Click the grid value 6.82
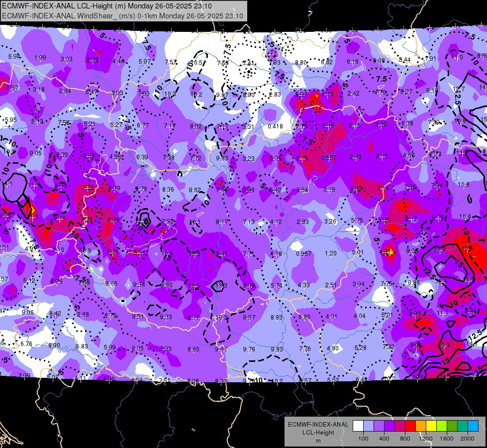Image resolution: width=487 pixels, height=448 pixels. [327, 62]
